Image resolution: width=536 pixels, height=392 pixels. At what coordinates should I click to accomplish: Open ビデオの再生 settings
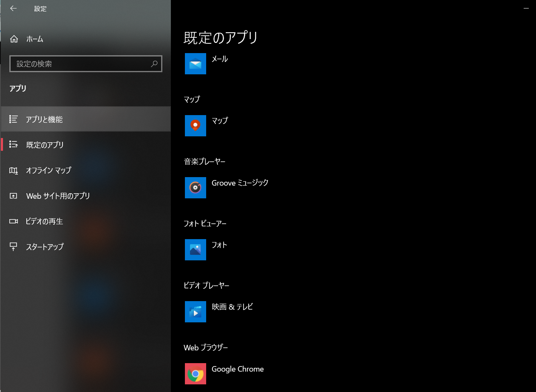click(x=85, y=221)
